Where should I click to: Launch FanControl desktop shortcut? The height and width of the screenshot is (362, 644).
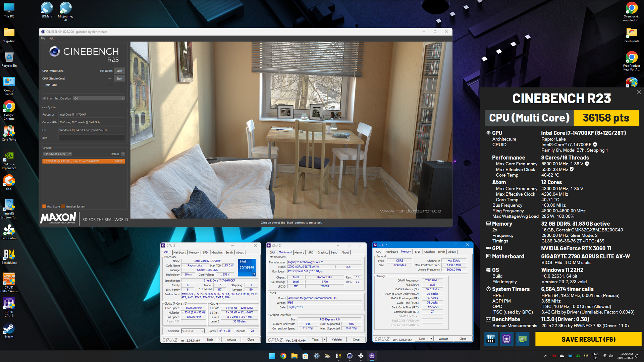pos(9,232)
